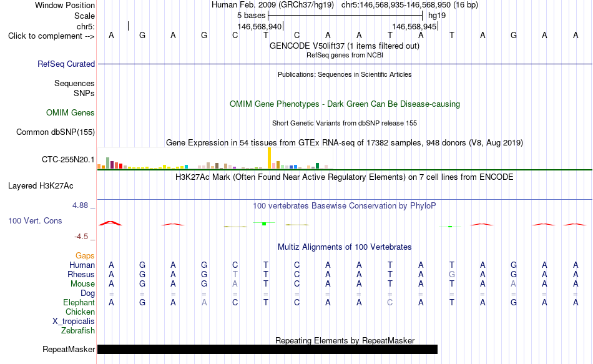Viewport: 593px width, 364px height.
Task: Click the 4.88 PhyloP upper limit value
Action: click(80, 205)
